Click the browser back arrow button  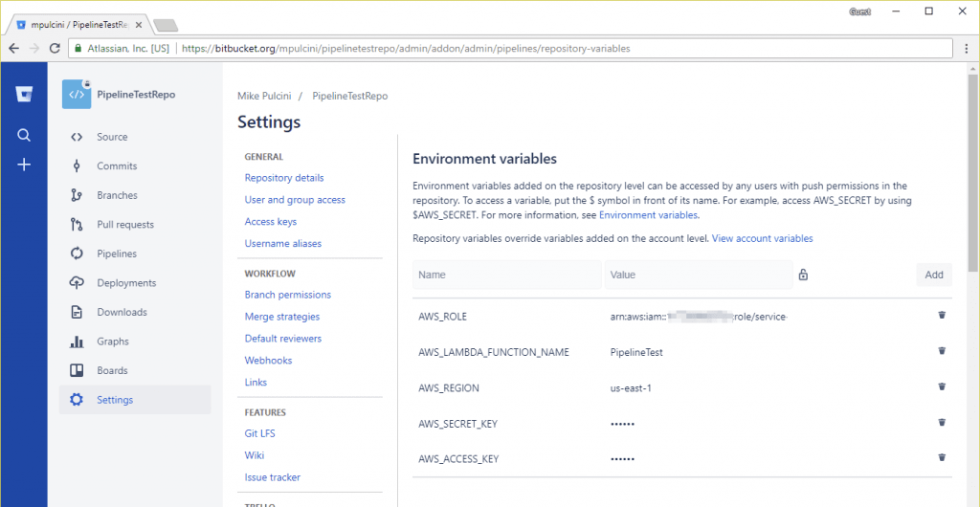13,48
